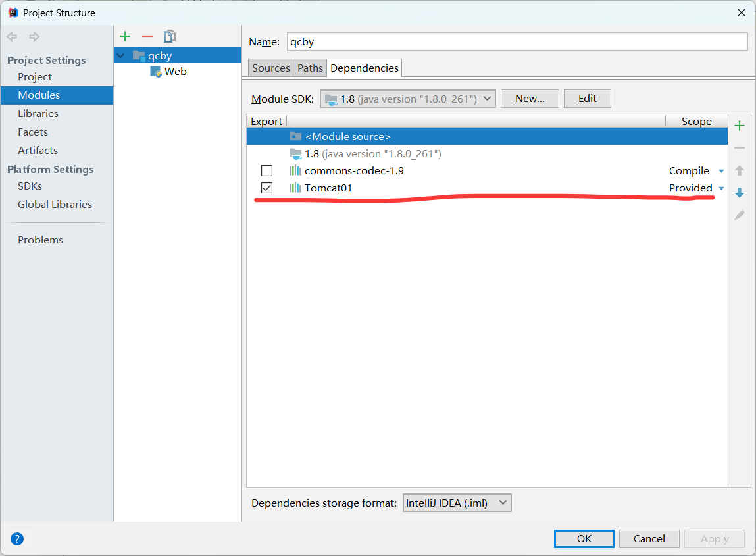This screenshot has width=756, height=556.
Task: Open help with the question mark icon
Action: click(17, 539)
